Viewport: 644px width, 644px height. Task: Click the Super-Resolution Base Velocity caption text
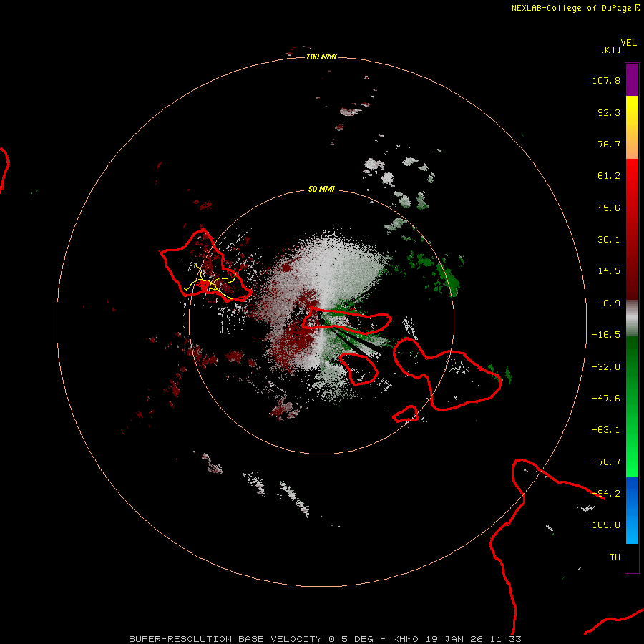click(325, 639)
